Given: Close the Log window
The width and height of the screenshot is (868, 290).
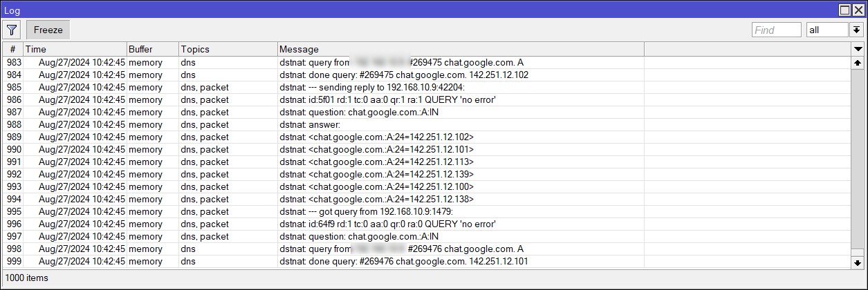Looking at the screenshot, I should click(858, 10).
